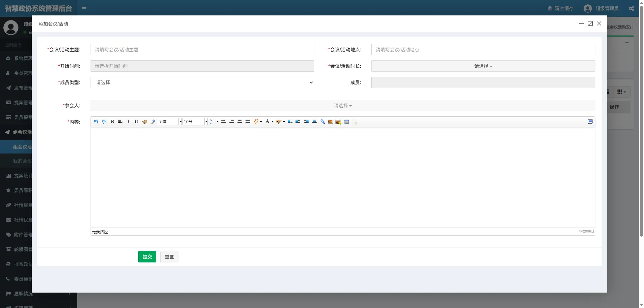Screen dimensions: 644x308
Task: Open the 成员类型 select dropdown
Action: pyautogui.click(x=202, y=82)
